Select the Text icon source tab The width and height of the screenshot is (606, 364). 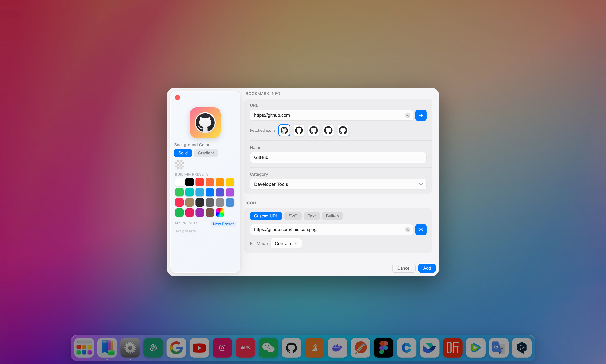click(311, 216)
